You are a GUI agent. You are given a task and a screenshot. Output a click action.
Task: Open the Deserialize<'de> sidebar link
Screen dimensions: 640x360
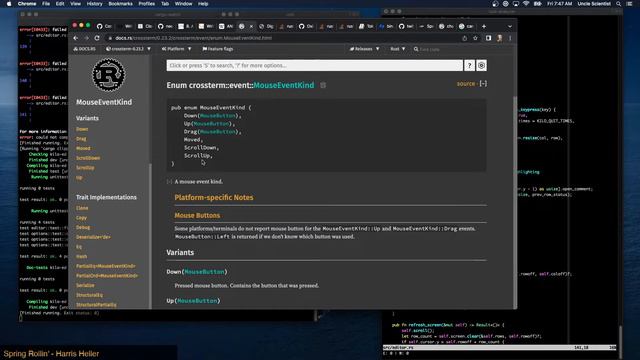coord(93,237)
